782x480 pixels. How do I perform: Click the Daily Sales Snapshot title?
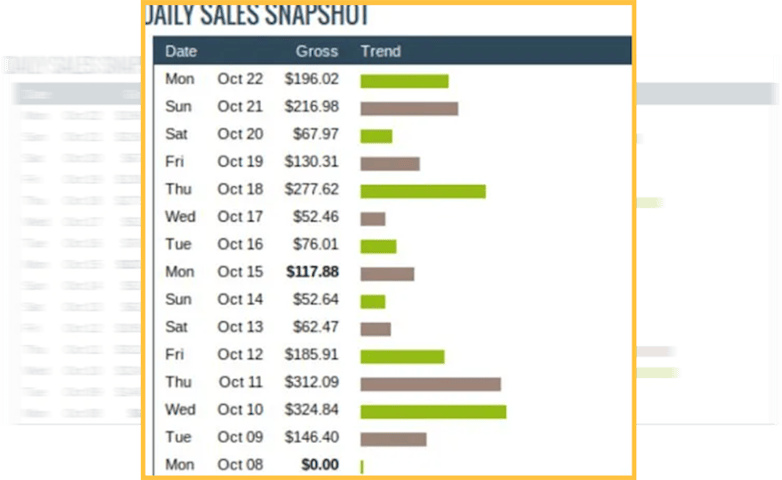point(258,15)
